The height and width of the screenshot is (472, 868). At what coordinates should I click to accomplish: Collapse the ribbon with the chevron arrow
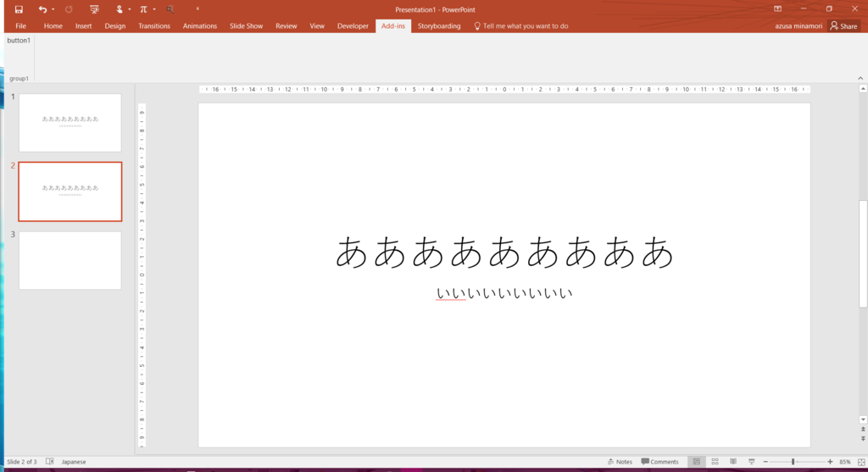pyautogui.click(x=860, y=78)
